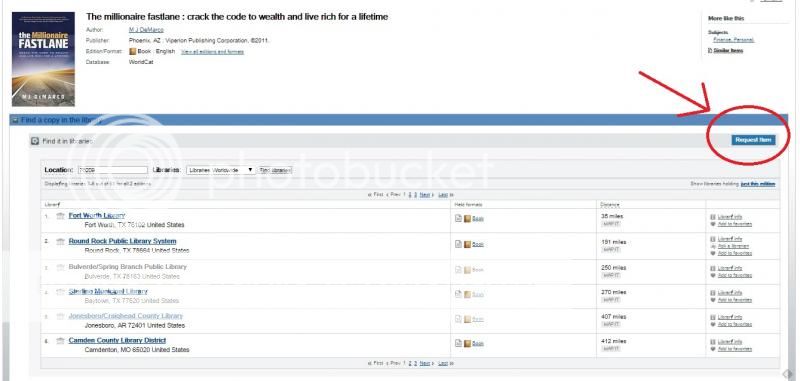Screen dimensions: 800x381
Task: Open Library info for Fort Worth Library
Action: (x=730, y=217)
